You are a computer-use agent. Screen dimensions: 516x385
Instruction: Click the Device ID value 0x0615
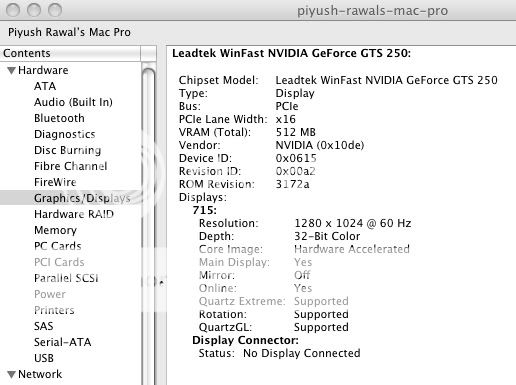coord(296,158)
